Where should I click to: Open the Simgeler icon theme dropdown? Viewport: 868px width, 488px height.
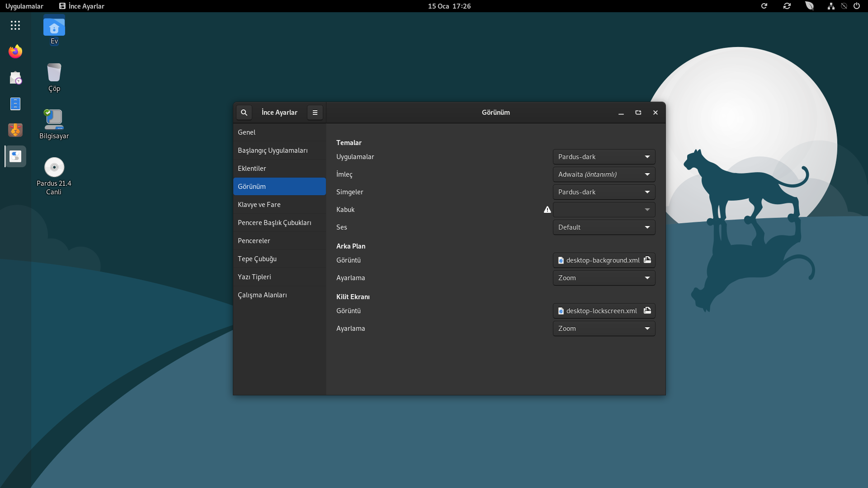pyautogui.click(x=604, y=192)
